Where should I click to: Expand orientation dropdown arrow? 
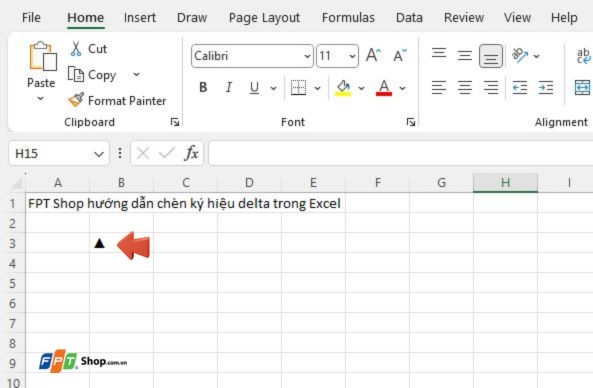(x=536, y=56)
